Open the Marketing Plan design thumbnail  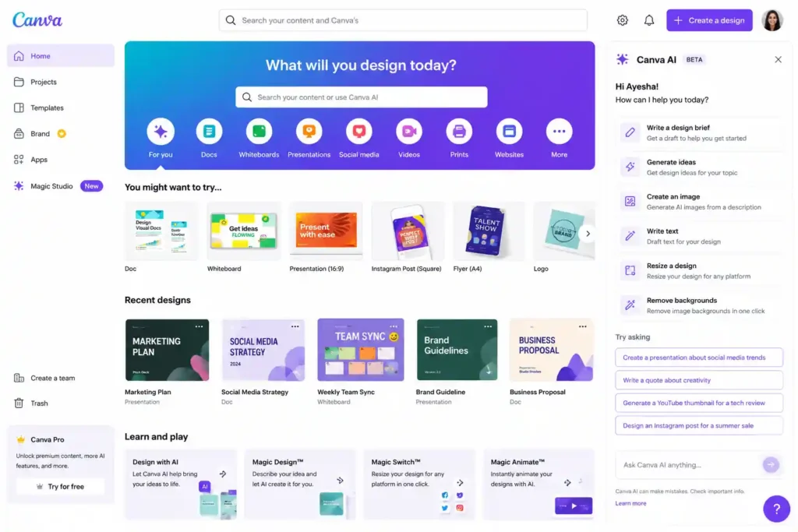pyautogui.click(x=167, y=350)
